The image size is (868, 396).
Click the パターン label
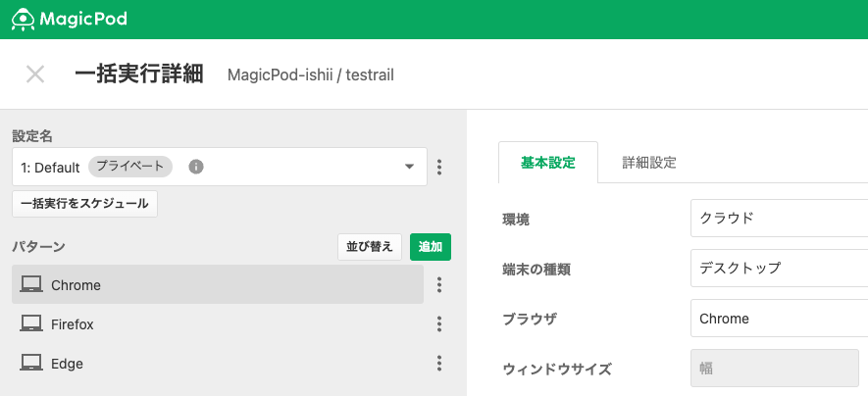(39, 247)
